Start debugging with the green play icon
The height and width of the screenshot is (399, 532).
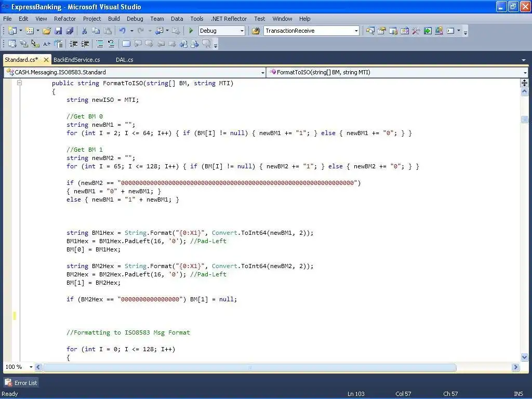pos(191,31)
